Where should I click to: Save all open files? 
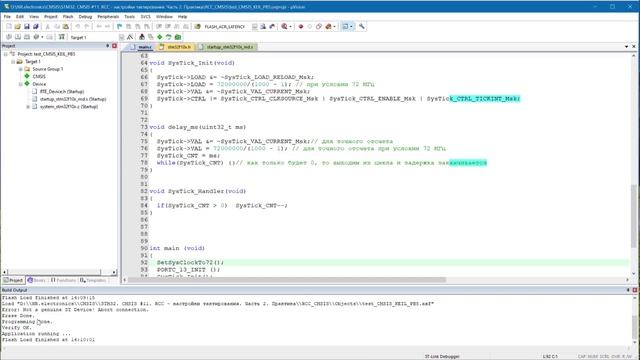click(x=36, y=27)
